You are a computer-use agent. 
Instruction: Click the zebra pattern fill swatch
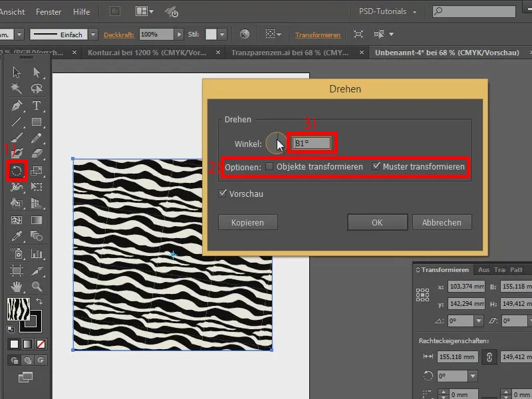click(19, 309)
